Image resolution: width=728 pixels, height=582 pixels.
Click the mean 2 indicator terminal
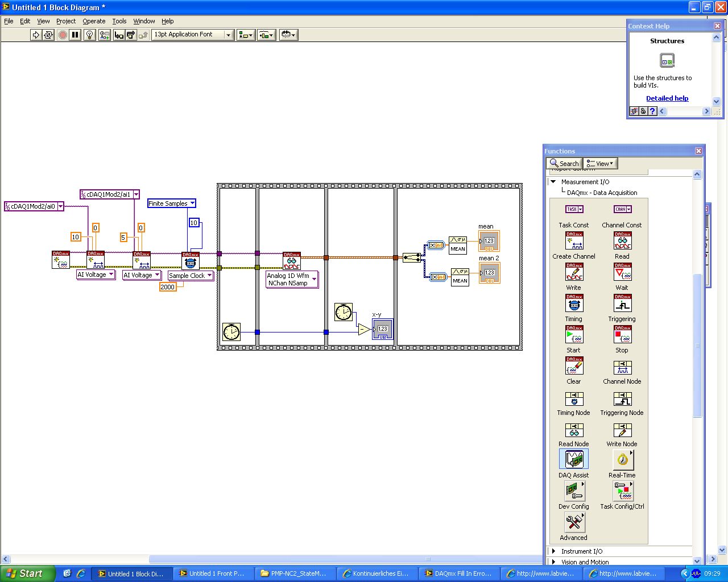click(489, 273)
